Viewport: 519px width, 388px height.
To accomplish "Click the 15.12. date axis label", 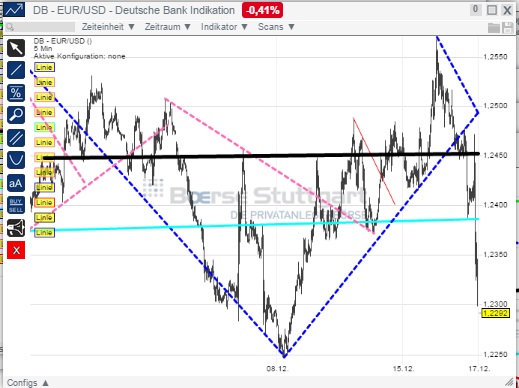I will click(403, 369).
